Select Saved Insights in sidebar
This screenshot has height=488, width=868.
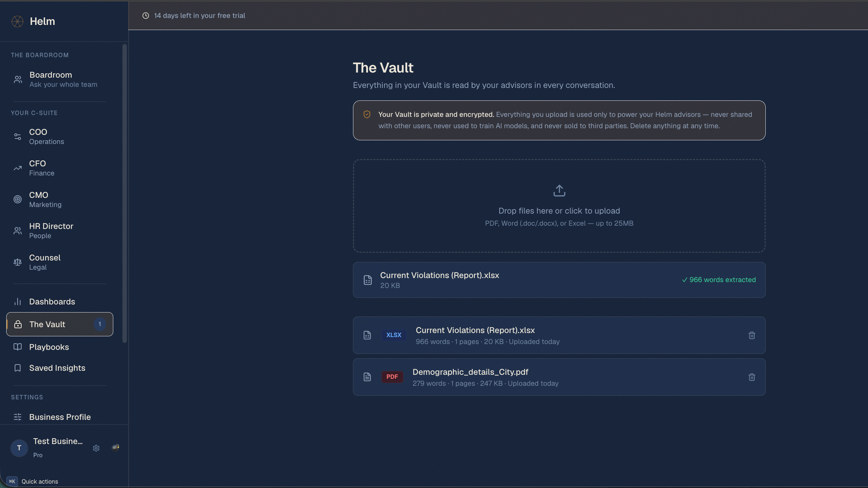(x=60, y=368)
